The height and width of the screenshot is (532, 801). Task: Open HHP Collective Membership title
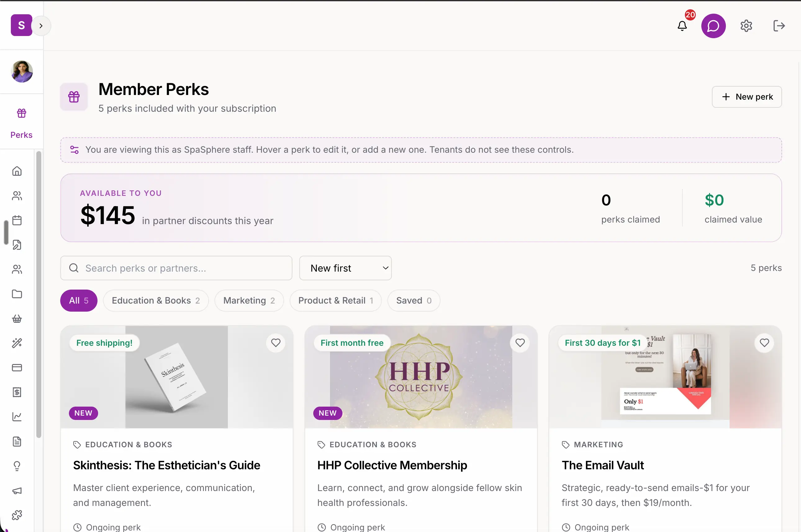click(x=392, y=465)
